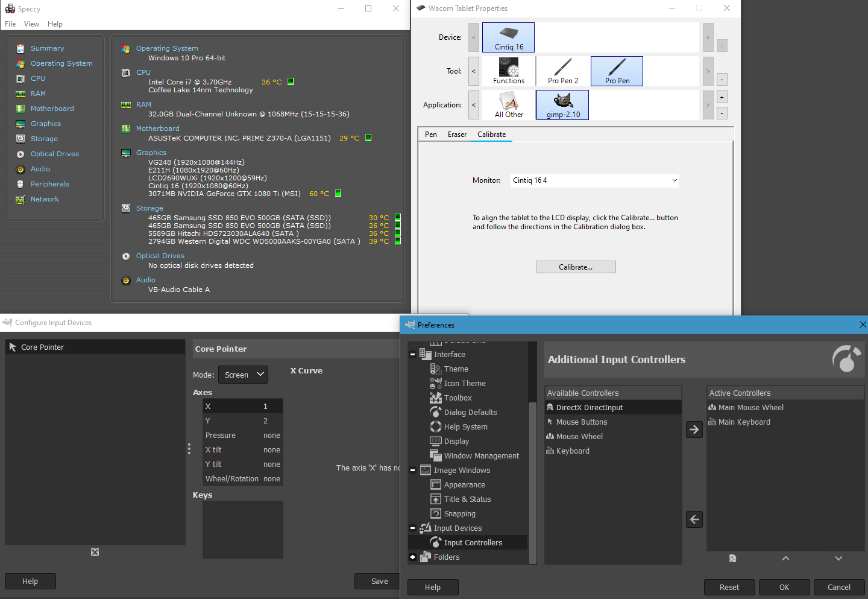
Task: Open Peripherals in the Speccy sidebar
Action: pyautogui.click(x=50, y=184)
